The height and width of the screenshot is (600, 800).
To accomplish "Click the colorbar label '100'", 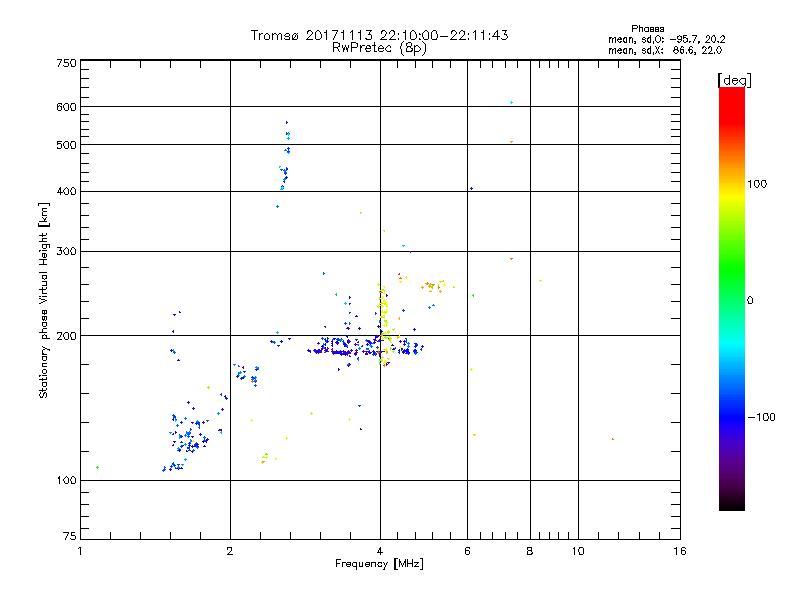I will (x=757, y=184).
